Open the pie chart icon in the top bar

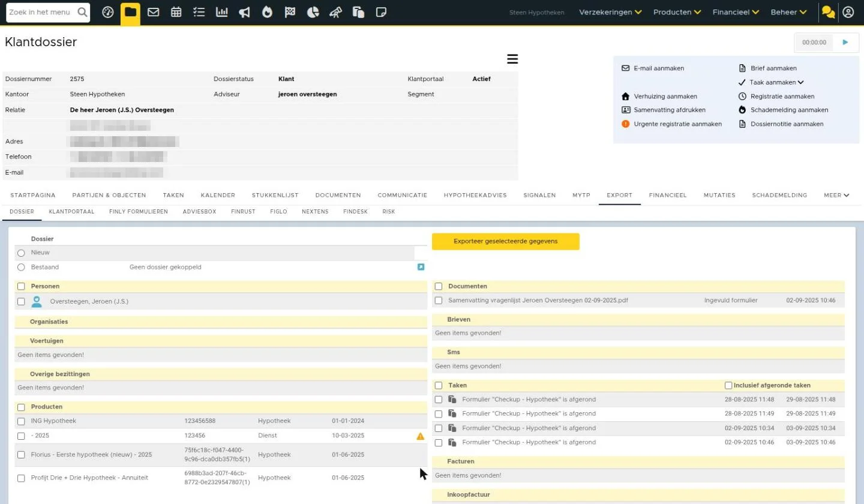(313, 12)
